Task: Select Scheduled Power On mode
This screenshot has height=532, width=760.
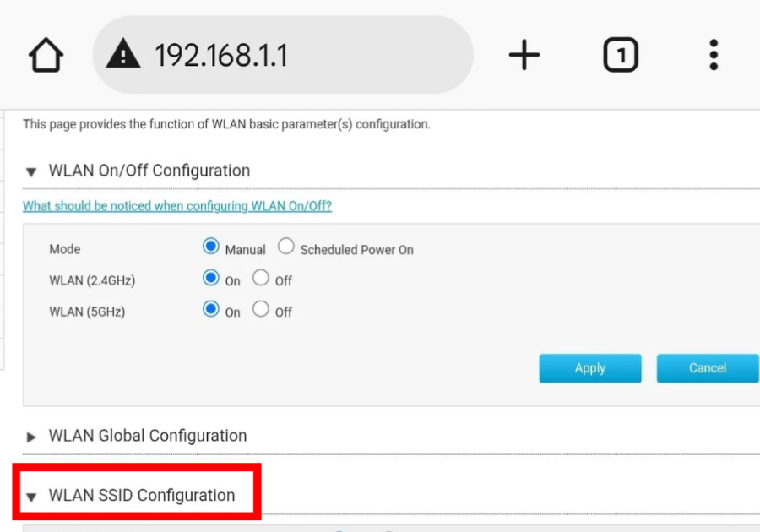Action: [x=286, y=247]
